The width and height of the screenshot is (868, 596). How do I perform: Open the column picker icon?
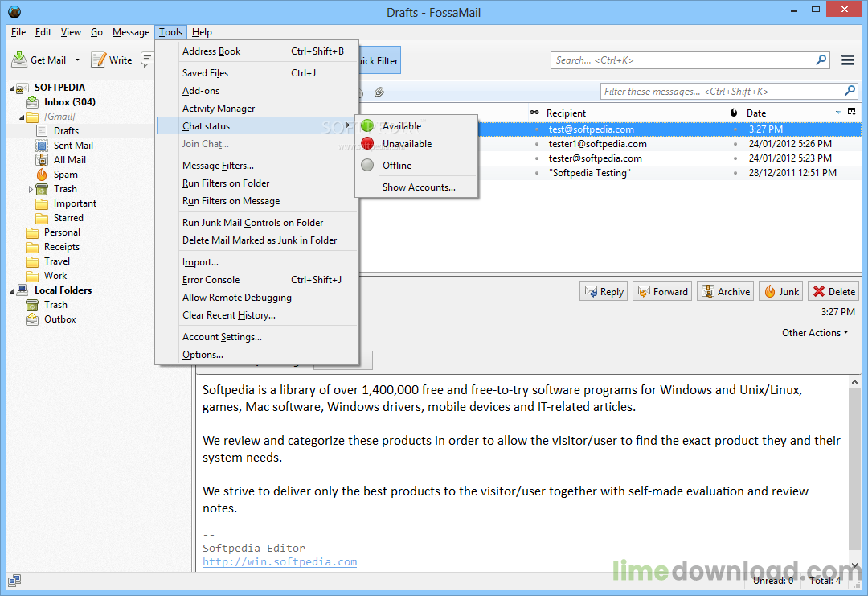click(x=852, y=112)
